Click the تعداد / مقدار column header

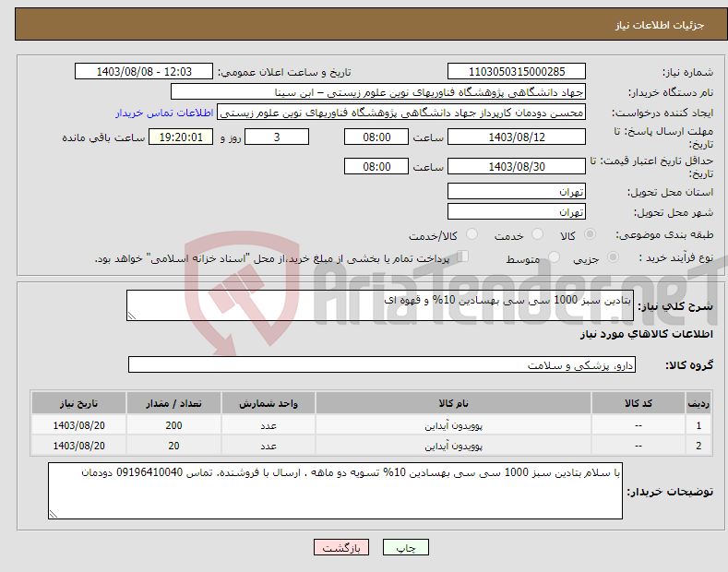[x=173, y=403]
